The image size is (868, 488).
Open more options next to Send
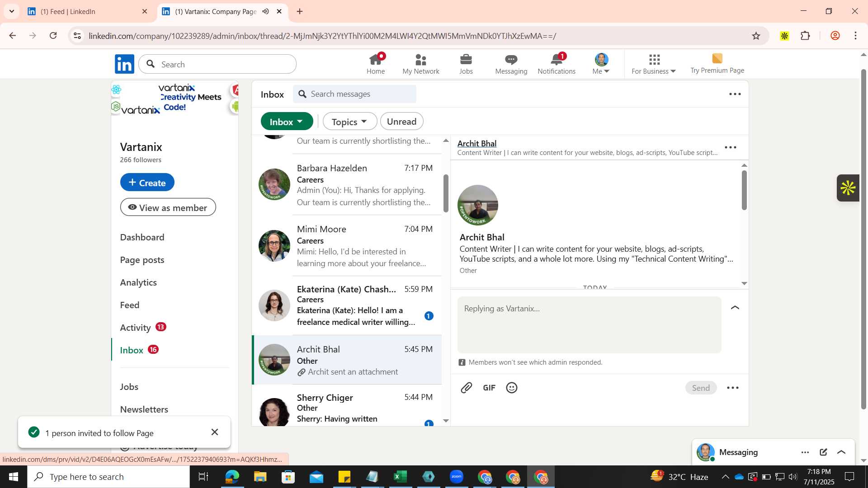pyautogui.click(x=733, y=388)
